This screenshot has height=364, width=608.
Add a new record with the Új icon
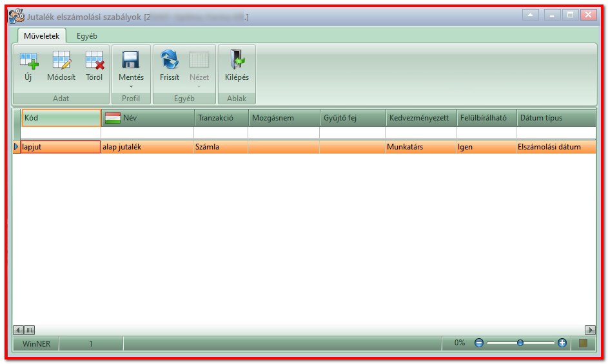(29, 61)
